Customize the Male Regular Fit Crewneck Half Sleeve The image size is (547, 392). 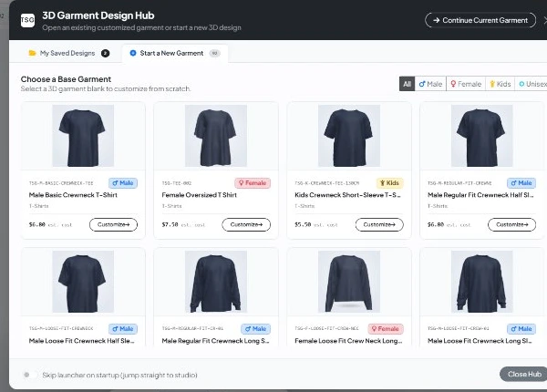511,224
